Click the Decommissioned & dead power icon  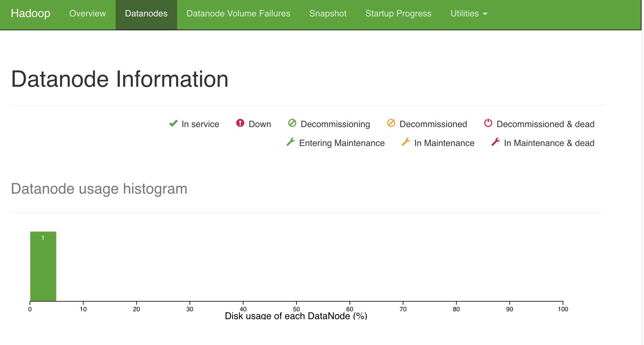point(488,123)
